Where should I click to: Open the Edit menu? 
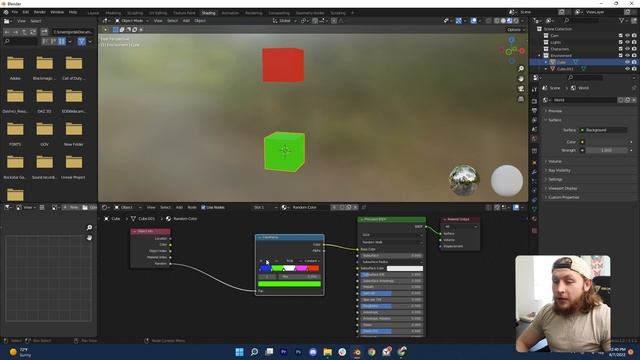click(x=26, y=12)
